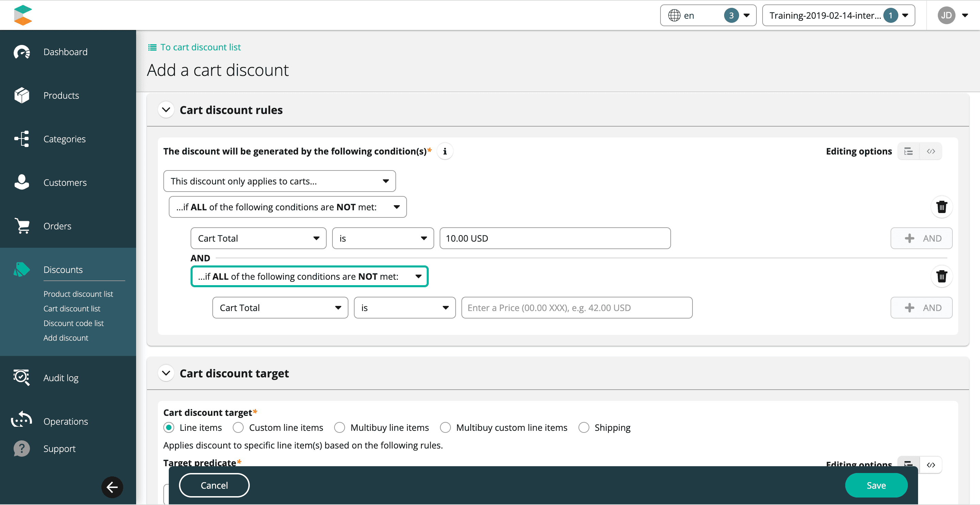Add AND condition to first Cart Total row

click(x=921, y=238)
